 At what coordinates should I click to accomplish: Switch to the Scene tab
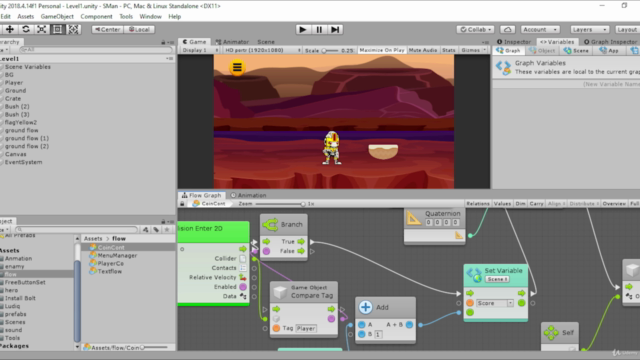click(266, 42)
